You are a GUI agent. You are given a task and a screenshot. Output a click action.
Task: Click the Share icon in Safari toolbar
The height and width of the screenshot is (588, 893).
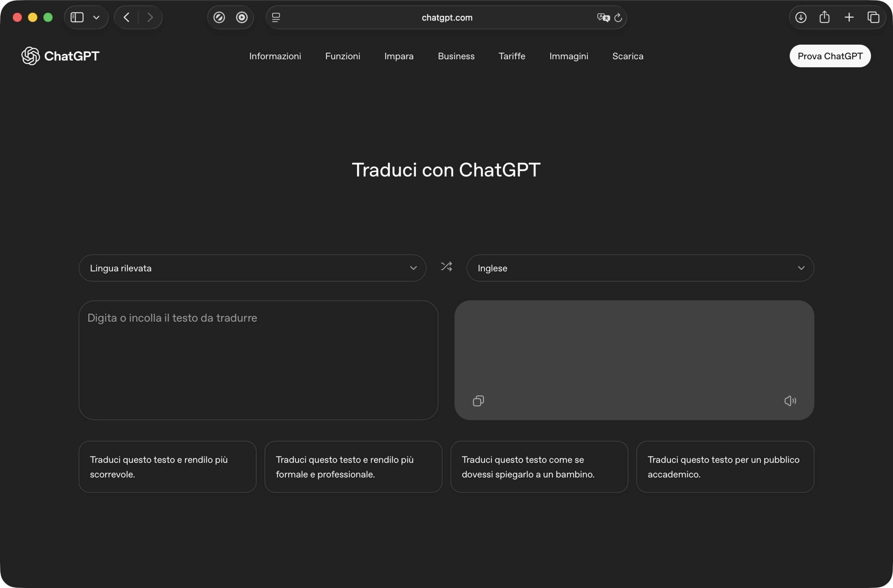(x=824, y=17)
